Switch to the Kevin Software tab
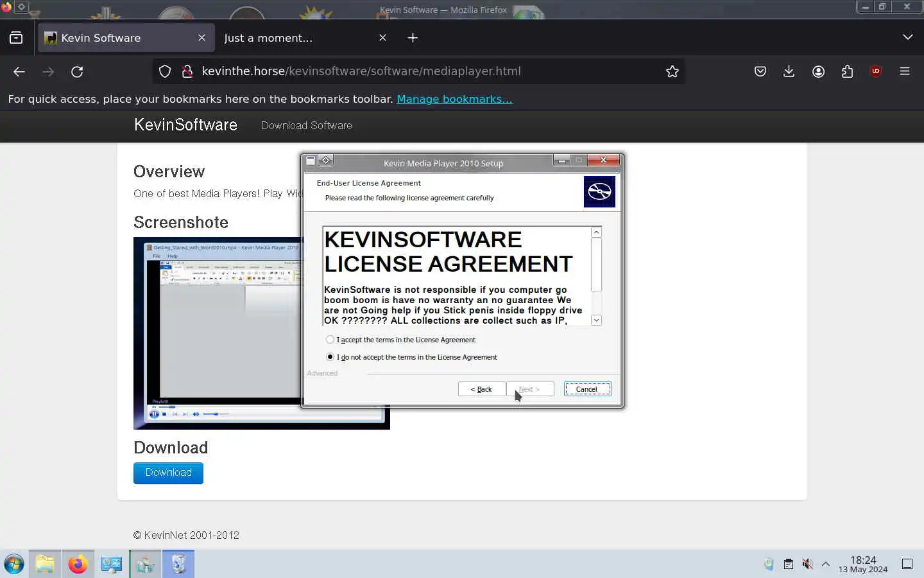 (x=126, y=38)
